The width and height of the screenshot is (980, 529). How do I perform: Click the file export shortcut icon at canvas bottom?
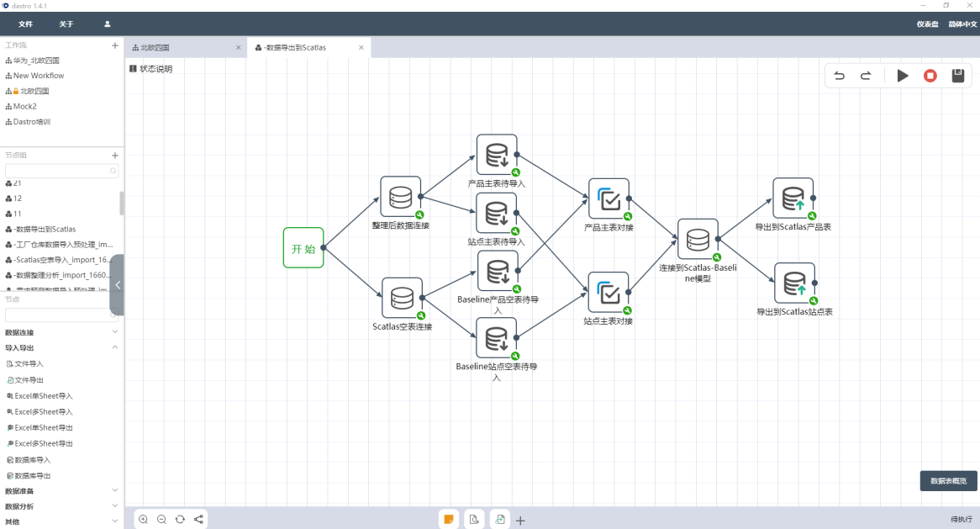[x=500, y=519]
